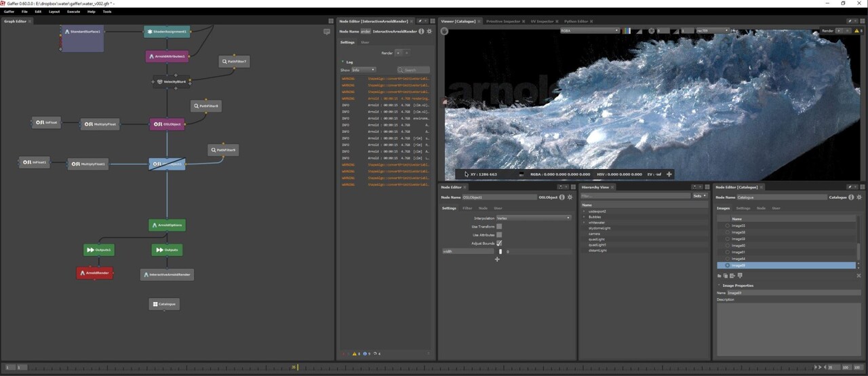Select the InteractiveArnoldRender node in graph
Screen dimensions: 868x376
tap(167, 274)
